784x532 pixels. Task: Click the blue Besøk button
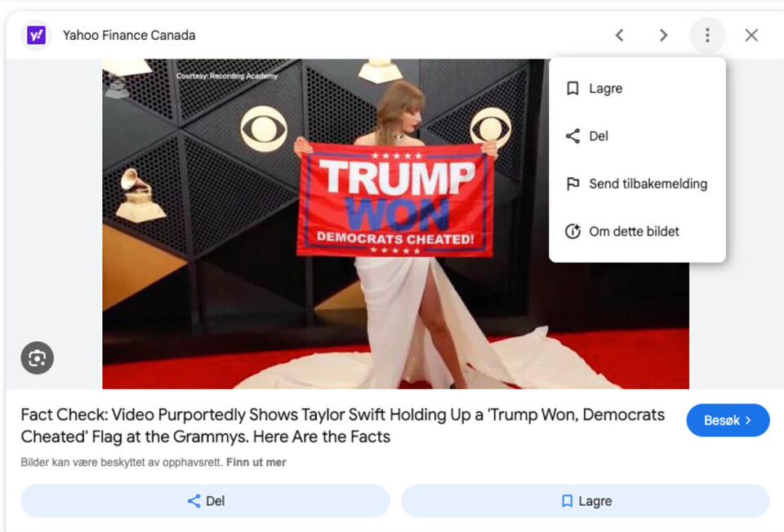click(x=728, y=420)
